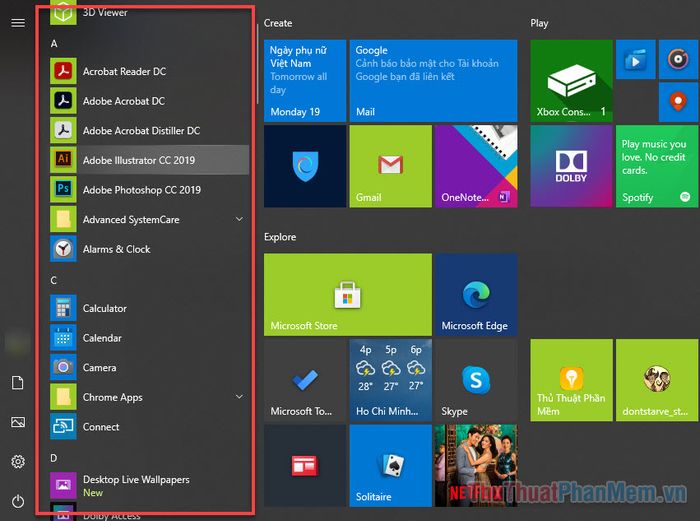Screen dimensions: 700x521
Task: Open the Dolby tile
Action: 571,166
